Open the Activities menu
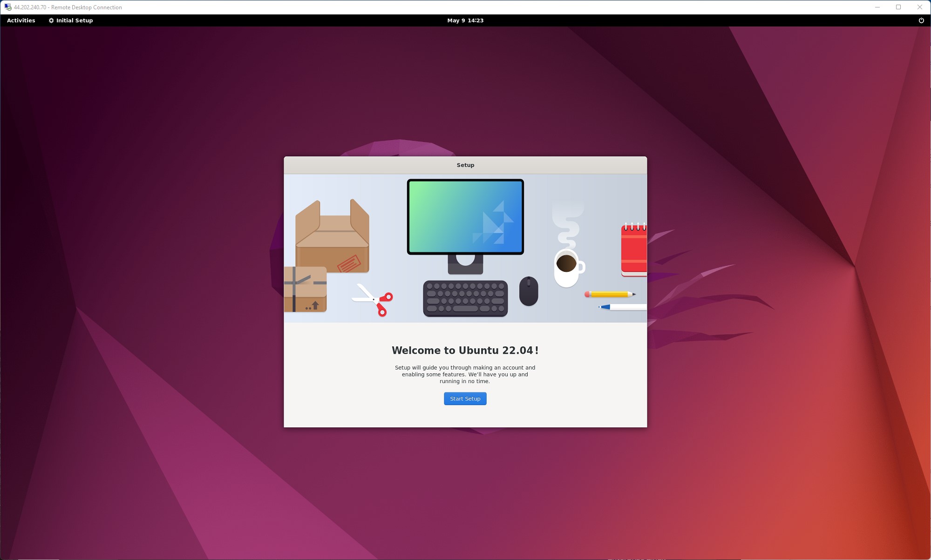 20,20
